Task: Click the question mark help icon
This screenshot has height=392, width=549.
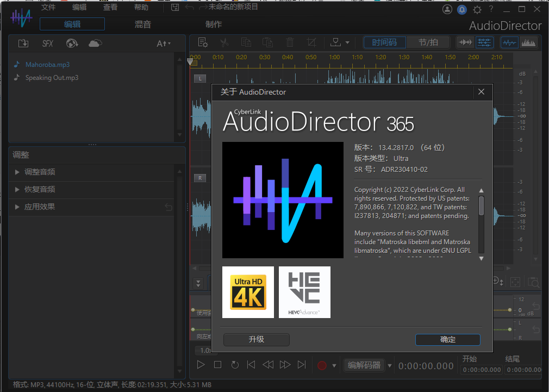Action: pyautogui.click(x=491, y=9)
